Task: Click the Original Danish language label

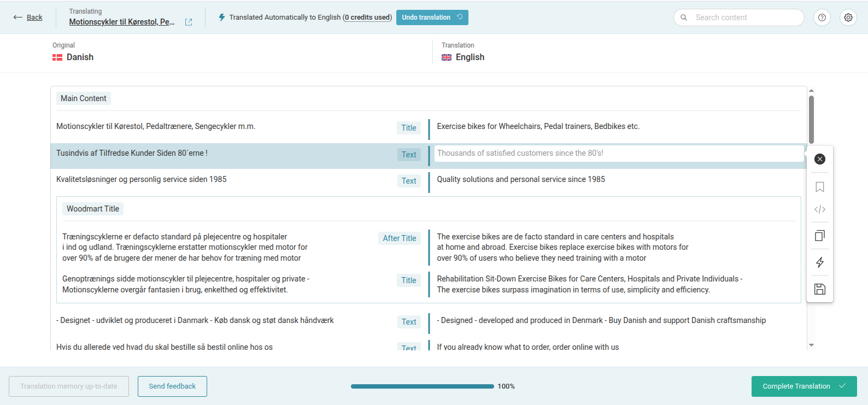Action: coord(80,57)
